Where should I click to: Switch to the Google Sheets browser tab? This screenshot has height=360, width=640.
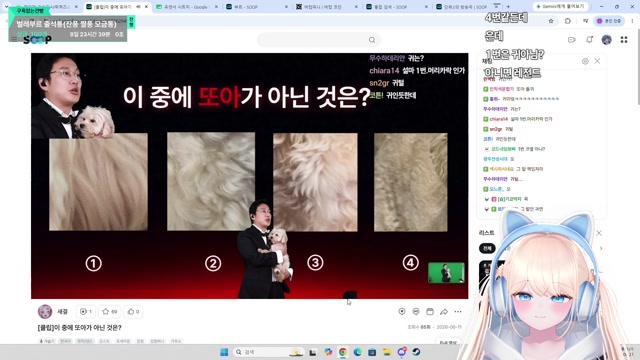(x=187, y=7)
